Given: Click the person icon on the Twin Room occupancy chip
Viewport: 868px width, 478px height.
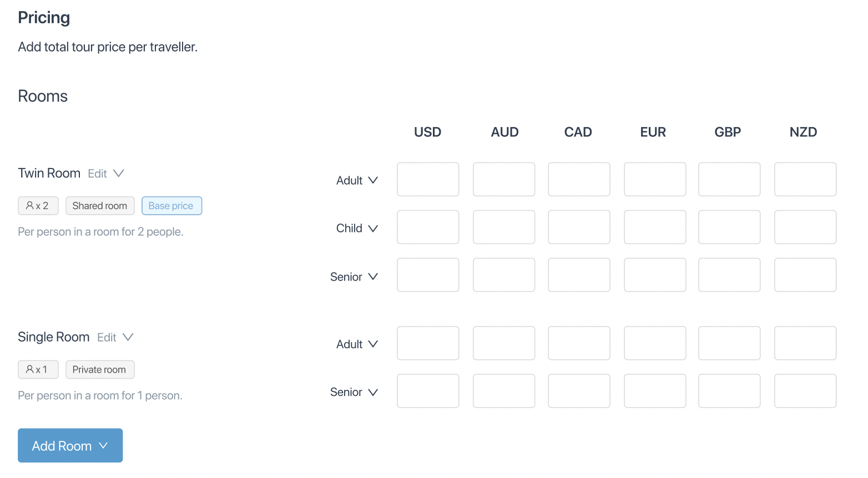Looking at the screenshot, I should pyautogui.click(x=30, y=205).
